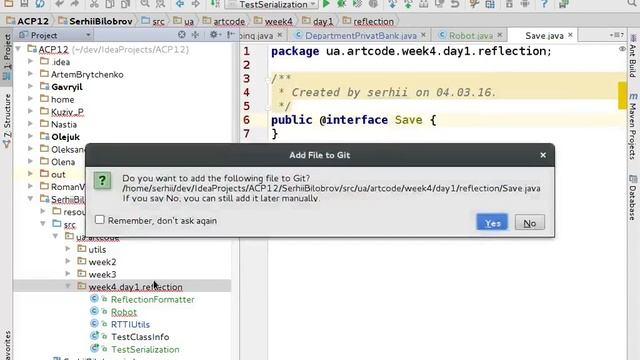Image resolution: width=640 pixels, height=360 pixels.
Task: Collapse the ACP12 root node
Action: (x=18, y=49)
